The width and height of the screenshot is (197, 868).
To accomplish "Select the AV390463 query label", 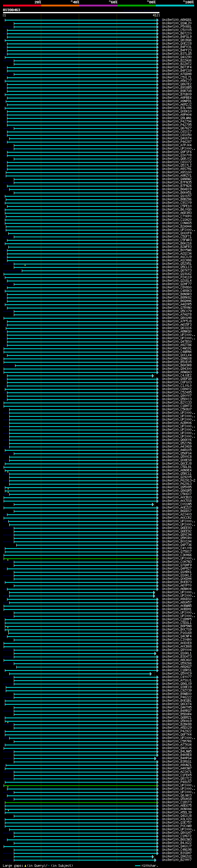I will (x=11, y=10).
